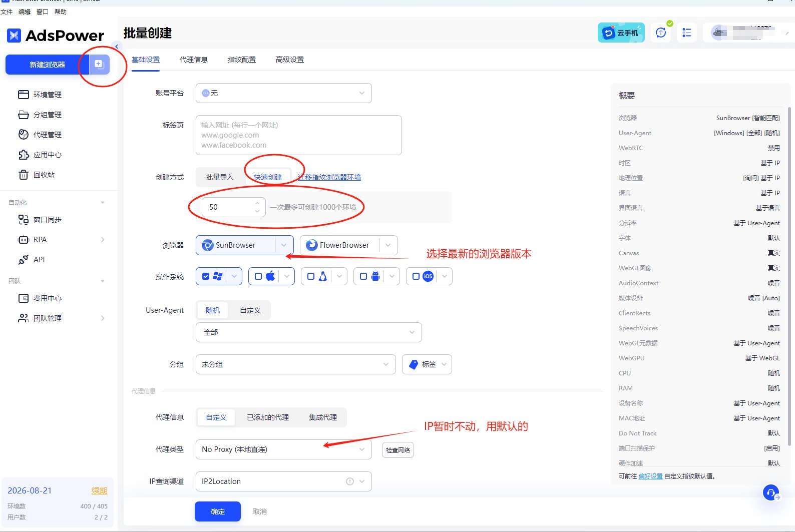
Task: Uncheck the Windows operating system checkbox
Action: tap(206, 276)
